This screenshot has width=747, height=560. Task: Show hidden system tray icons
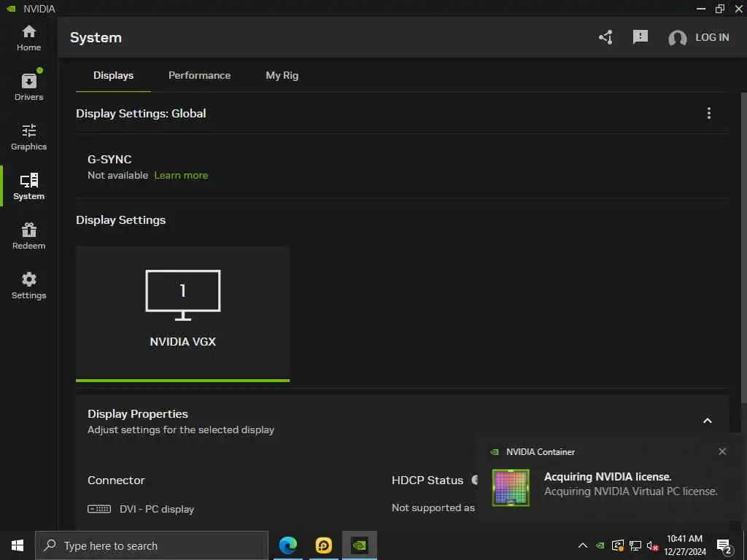[582, 545]
